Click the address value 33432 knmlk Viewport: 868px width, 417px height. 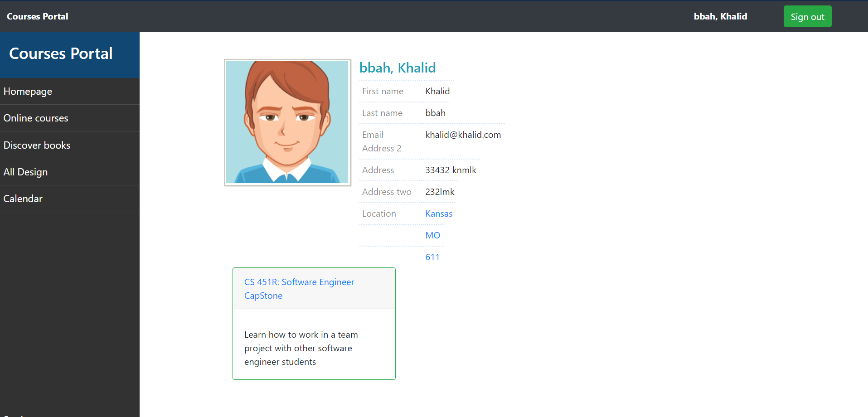click(451, 170)
